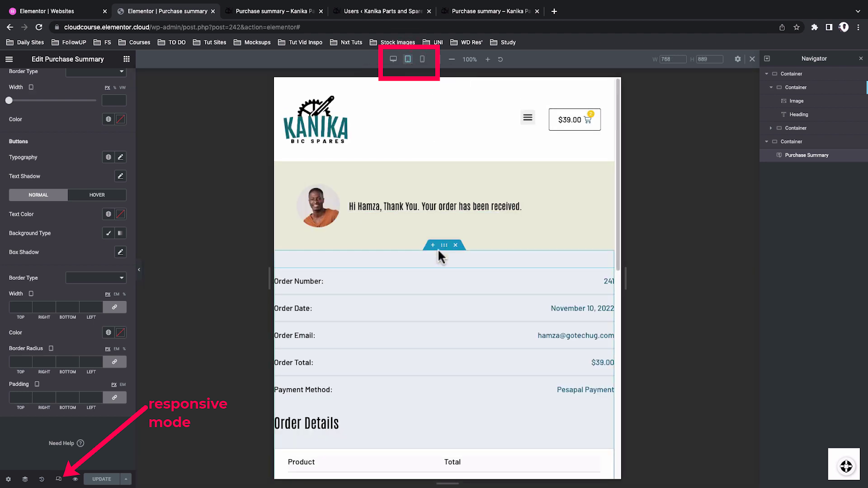Expand the save options arrow beside Update
868x488 pixels.
pos(126,479)
